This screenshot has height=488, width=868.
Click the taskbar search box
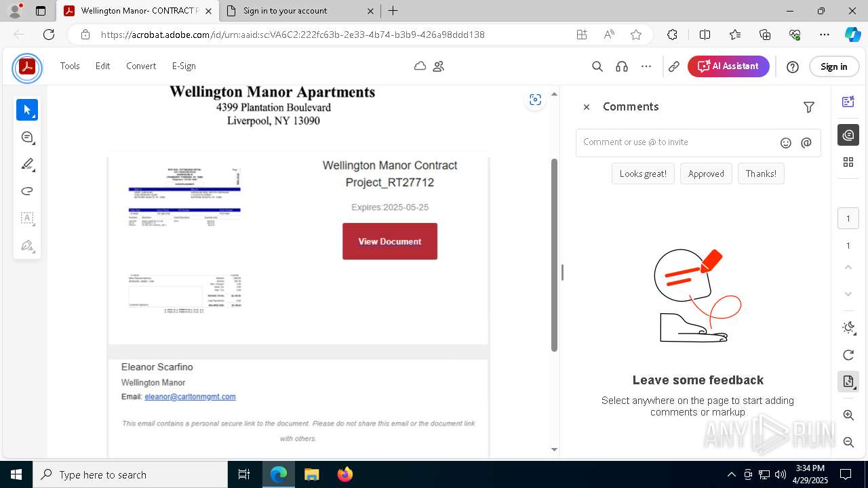coord(130,474)
